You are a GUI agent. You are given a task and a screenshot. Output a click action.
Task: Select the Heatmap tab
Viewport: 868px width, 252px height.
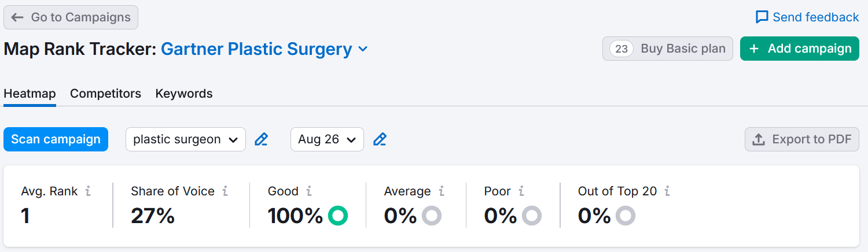pyautogui.click(x=30, y=94)
